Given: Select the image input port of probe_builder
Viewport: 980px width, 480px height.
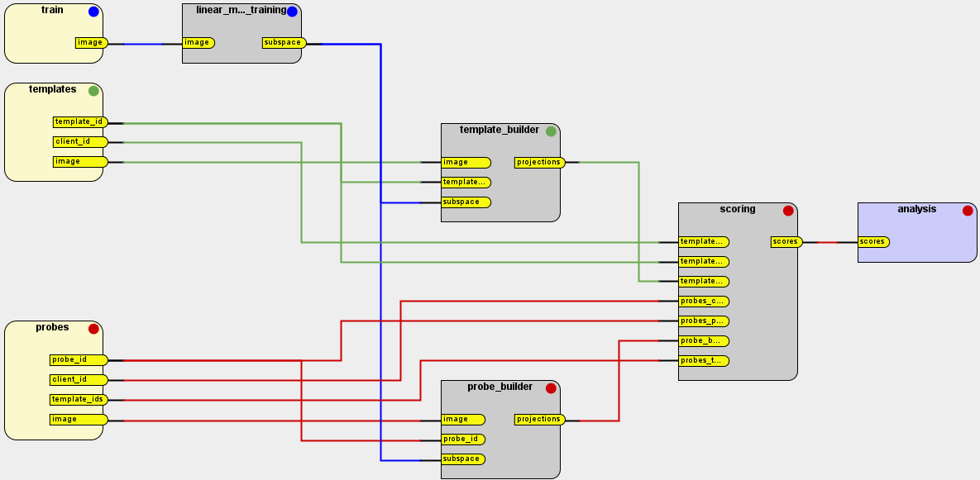Looking at the screenshot, I should point(463,419).
